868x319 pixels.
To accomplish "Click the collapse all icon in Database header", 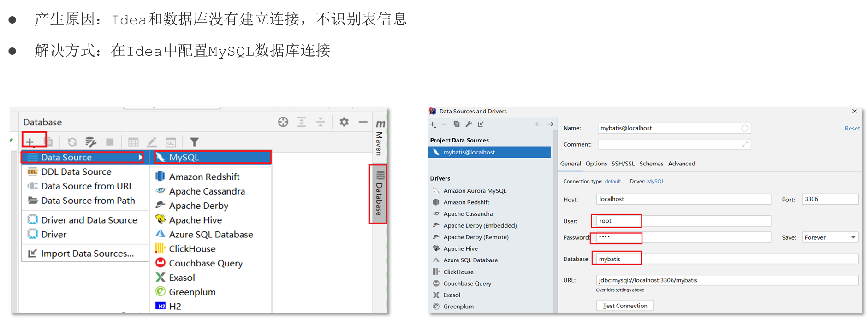I will 321,122.
